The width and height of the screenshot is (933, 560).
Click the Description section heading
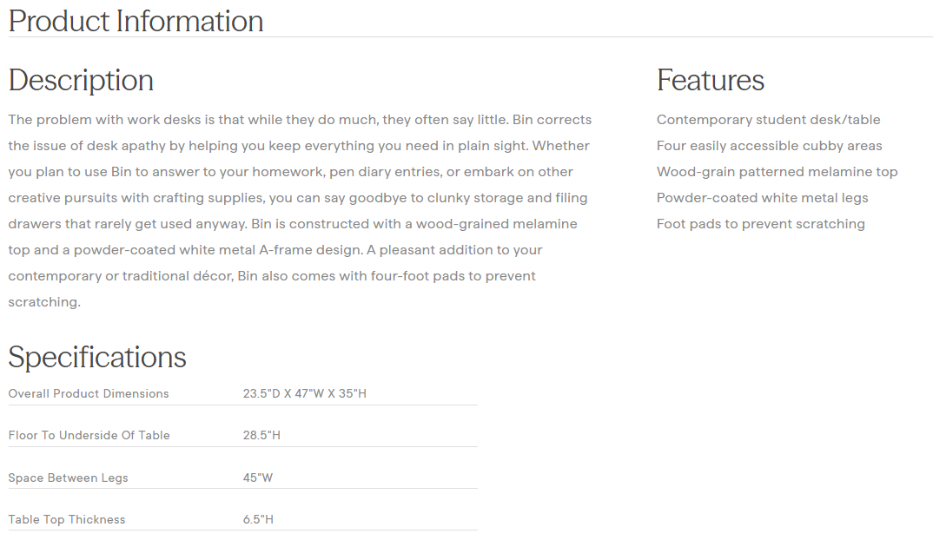(x=81, y=81)
